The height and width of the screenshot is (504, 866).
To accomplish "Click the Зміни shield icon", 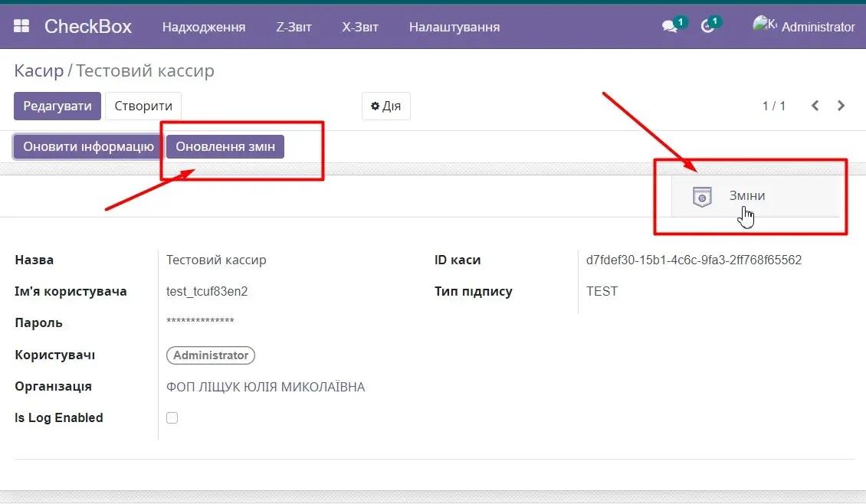I will 701,197.
